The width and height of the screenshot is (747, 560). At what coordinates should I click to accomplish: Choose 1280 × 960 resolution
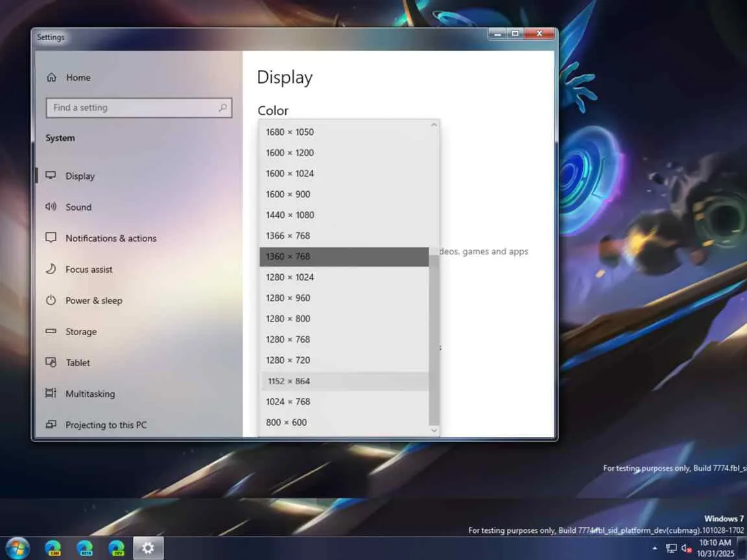344,298
